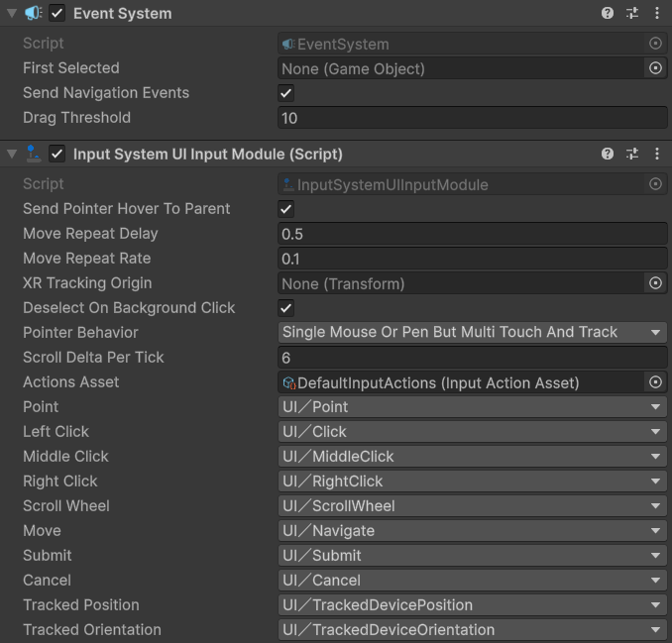This screenshot has width=672, height=643.
Task: Click the Drag Threshold label
Action: (76, 118)
